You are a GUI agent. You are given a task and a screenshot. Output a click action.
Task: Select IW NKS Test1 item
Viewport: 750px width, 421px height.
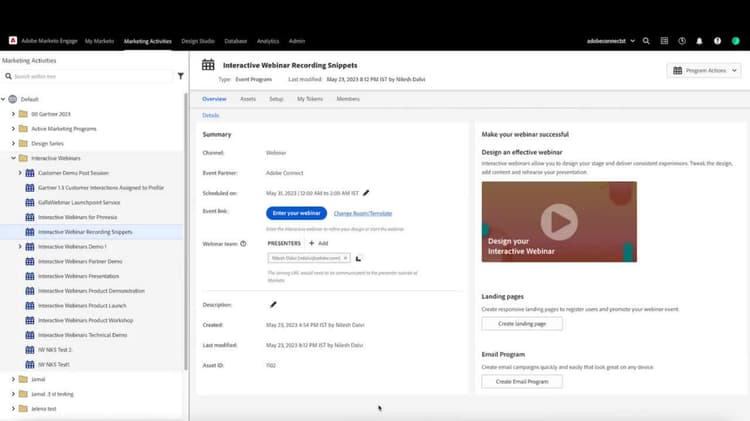tap(54, 365)
